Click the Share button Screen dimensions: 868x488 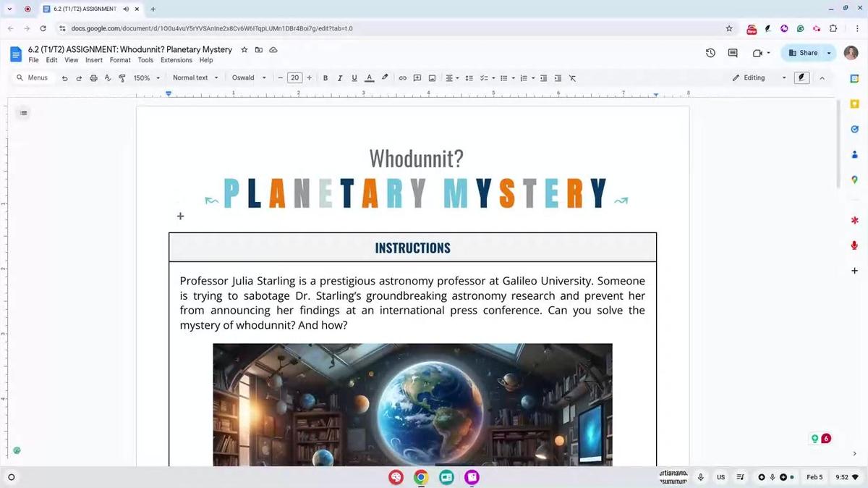click(x=803, y=52)
